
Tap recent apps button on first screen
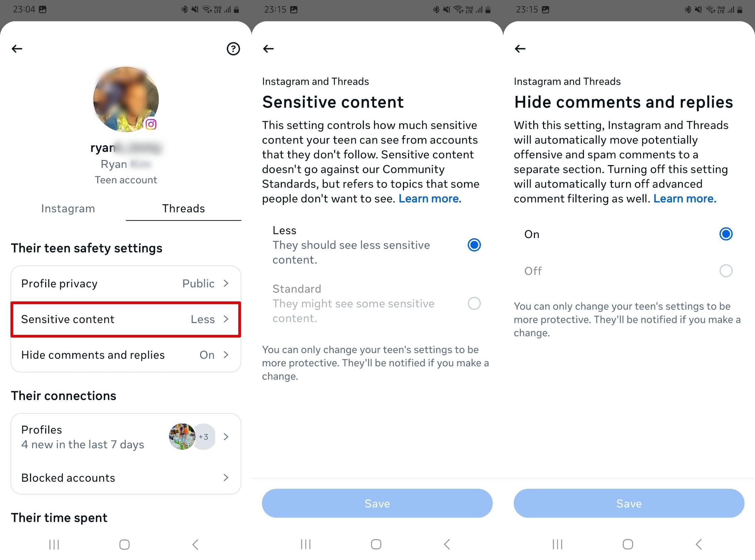54,545
